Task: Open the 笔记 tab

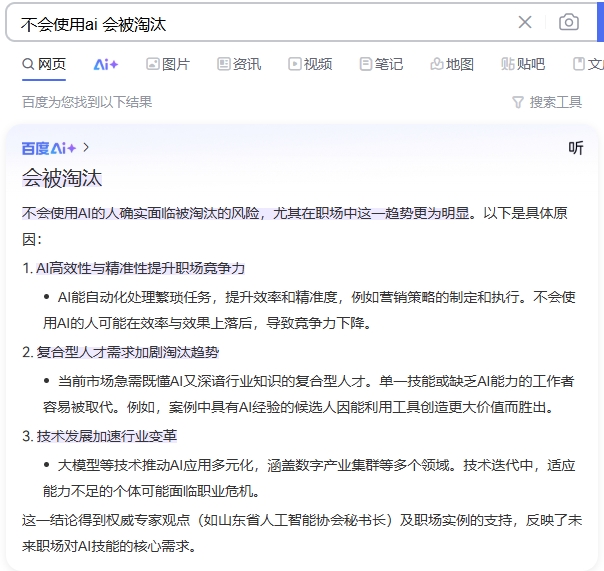Action: click(381, 64)
